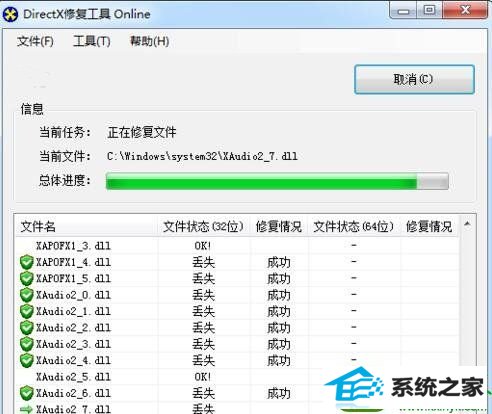492x414 pixels.
Task: Select the XAudio2_5.dll file name
Action: click(73, 377)
